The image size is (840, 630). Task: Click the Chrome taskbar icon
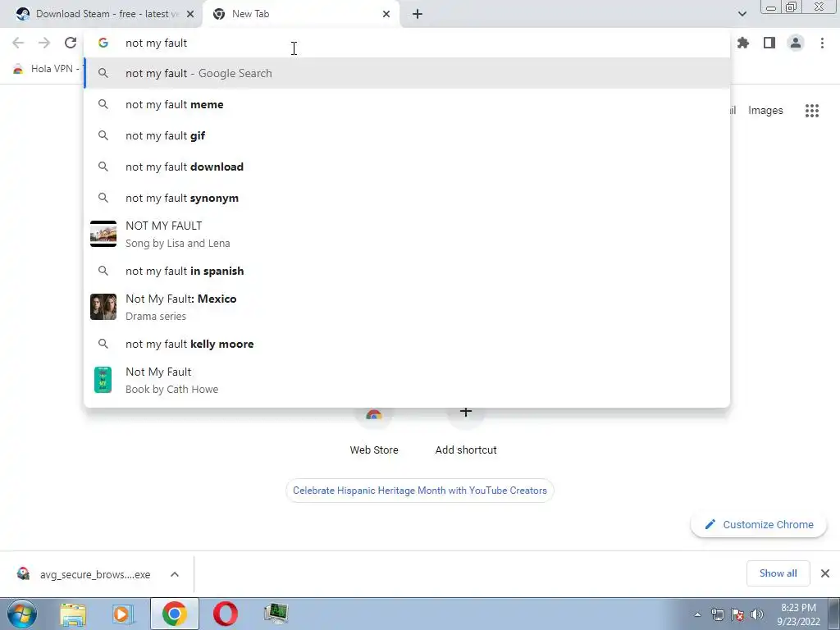tap(175, 614)
